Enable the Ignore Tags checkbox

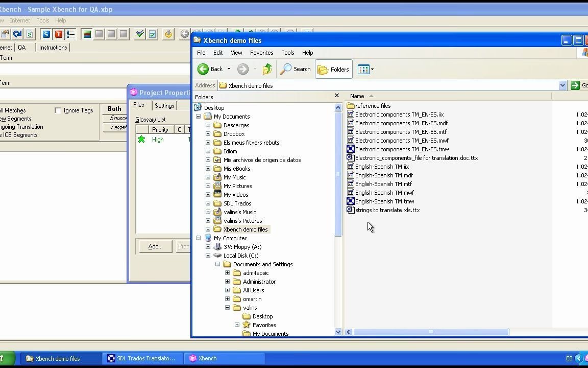(x=58, y=110)
